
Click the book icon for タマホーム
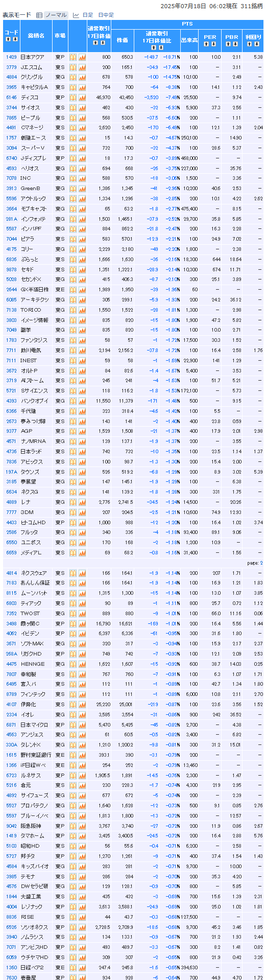coord(73,836)
